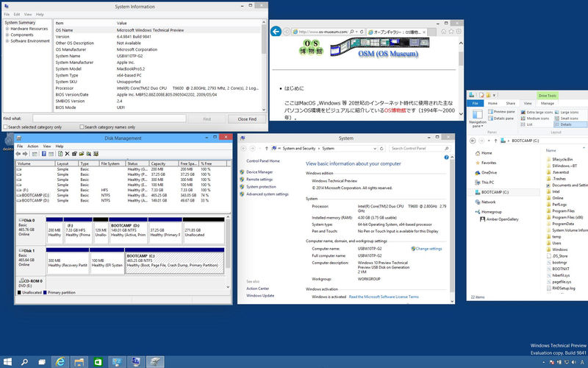Open the System window address bar dropdown arrow

coord(375,149)
